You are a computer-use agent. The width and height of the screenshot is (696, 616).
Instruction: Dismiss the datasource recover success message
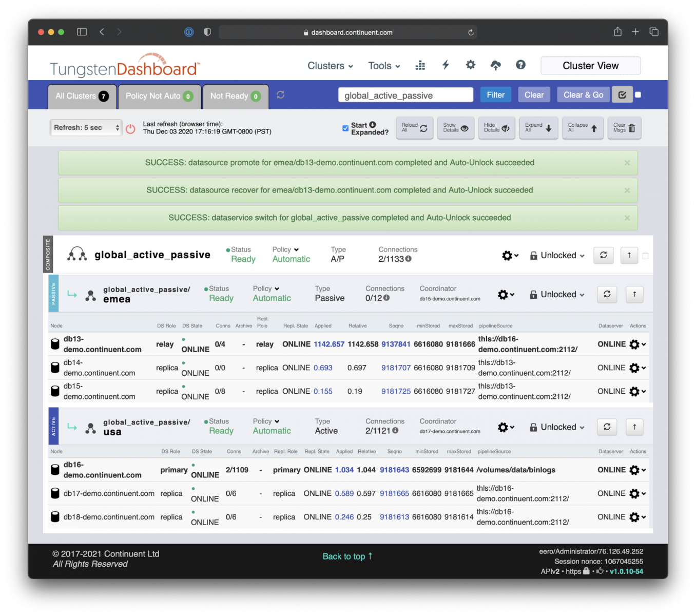point(627,190)
